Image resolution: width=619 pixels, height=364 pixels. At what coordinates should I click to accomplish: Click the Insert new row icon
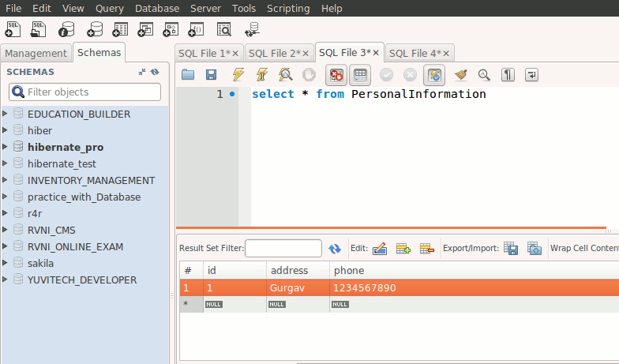pyautogui.click(x=403, y=248)
